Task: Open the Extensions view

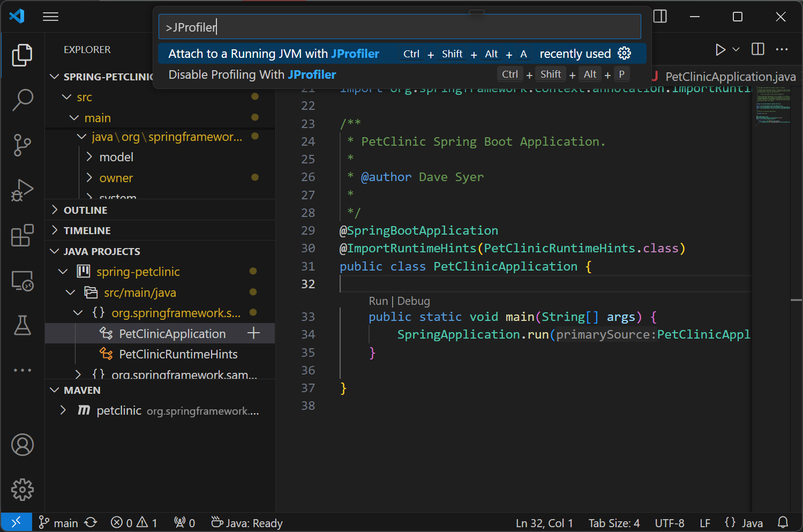Action: [x=22, y=235]
